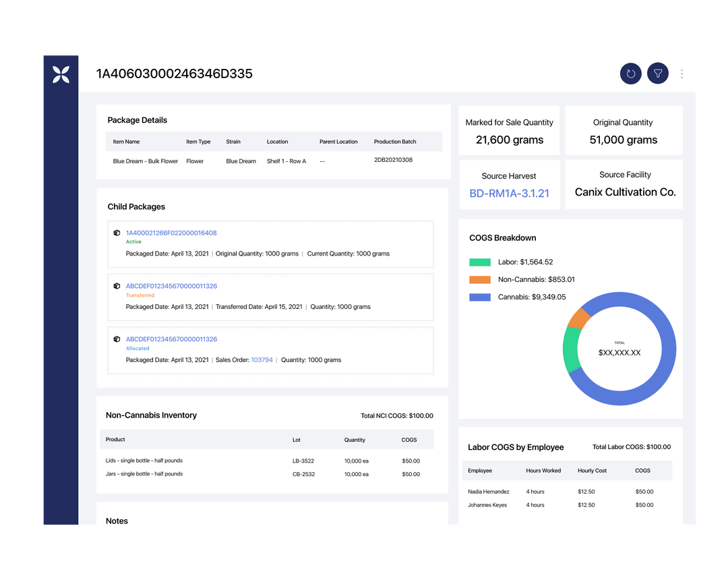728x580 pixels.
Task: Click the cube icon next to the Transferred package
Action: [117, 285]
